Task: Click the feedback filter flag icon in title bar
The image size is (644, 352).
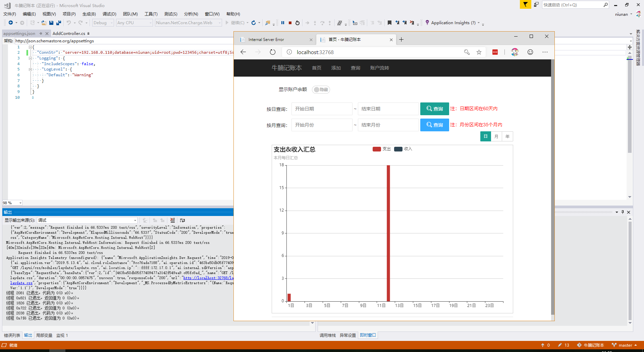Action: [525, 5]
